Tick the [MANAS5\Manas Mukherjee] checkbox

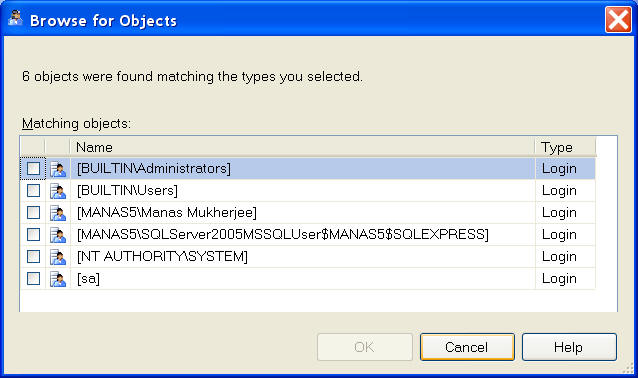click(x=33, y=212)
